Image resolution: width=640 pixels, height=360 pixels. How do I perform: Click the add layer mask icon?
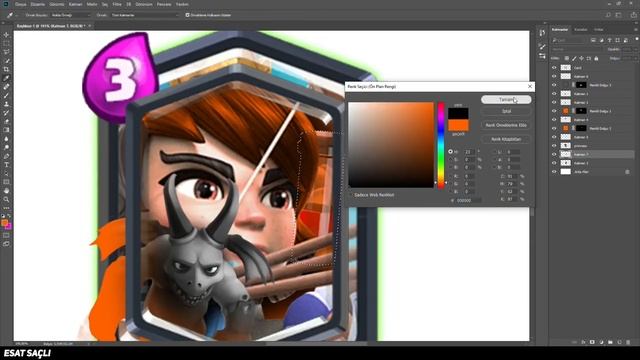pos(592,342)
